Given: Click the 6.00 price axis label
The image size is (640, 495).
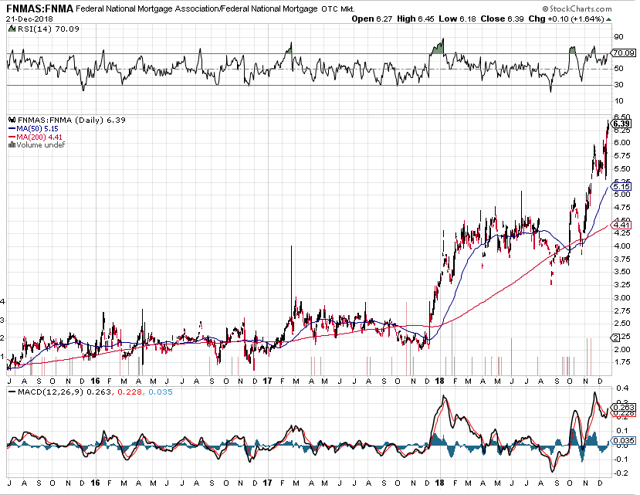Looking at the screenshot, I should [x=622, y=142].
